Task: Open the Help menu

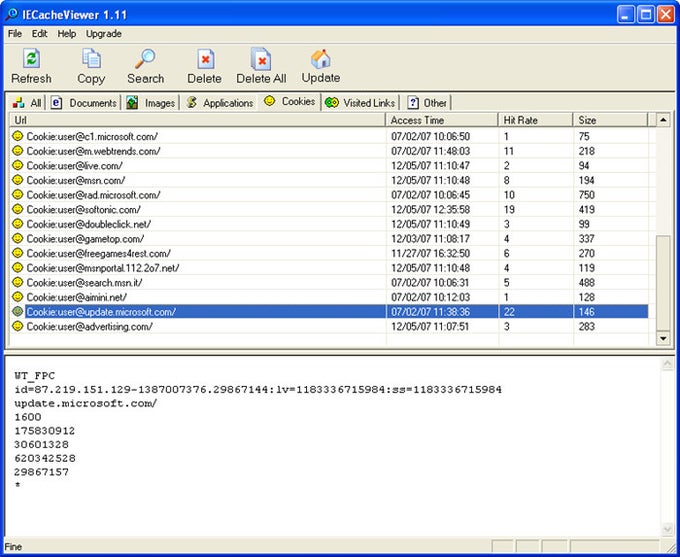Action: pyautogui.click(x=67, y=33)
